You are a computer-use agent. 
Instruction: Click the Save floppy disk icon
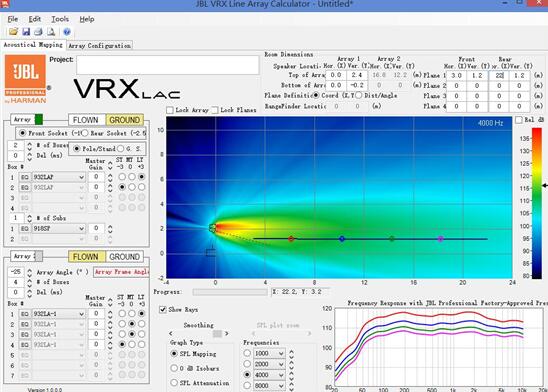coord(26,32)
